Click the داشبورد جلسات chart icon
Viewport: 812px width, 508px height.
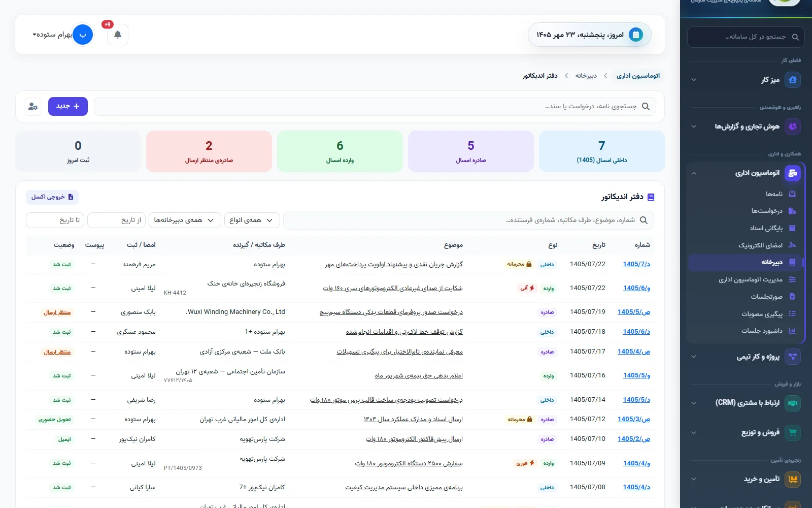[792, 331]
